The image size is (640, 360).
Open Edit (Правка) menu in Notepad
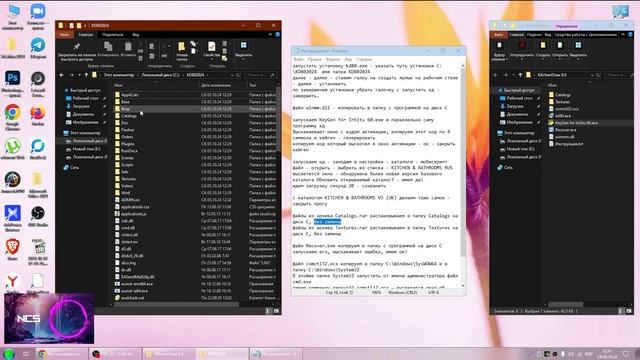click(x=314, y=59)
